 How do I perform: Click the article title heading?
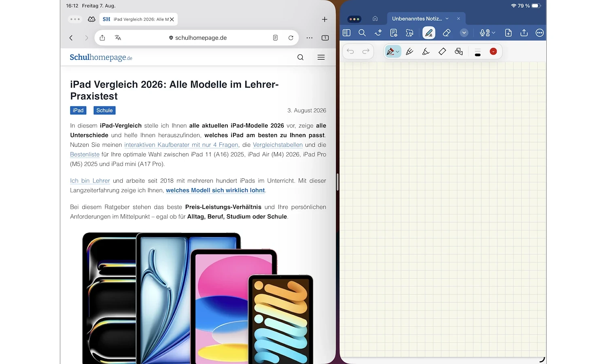pyautogui.click(x=174, y=90)
